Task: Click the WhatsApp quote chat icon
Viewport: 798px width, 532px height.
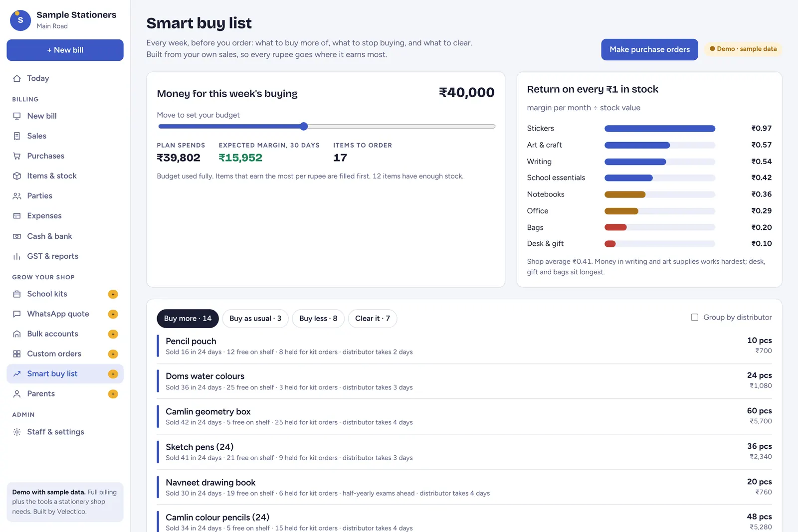Action: coord(17,314)
